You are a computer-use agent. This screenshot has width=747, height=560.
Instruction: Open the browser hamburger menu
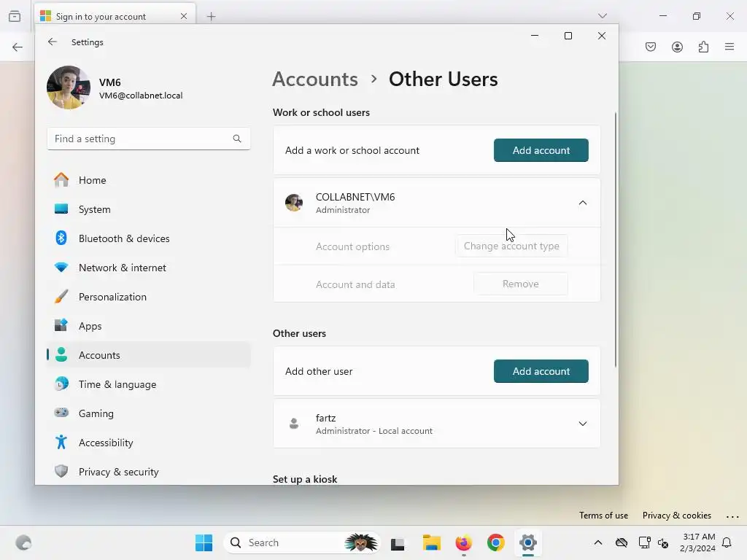coord(729,47)
